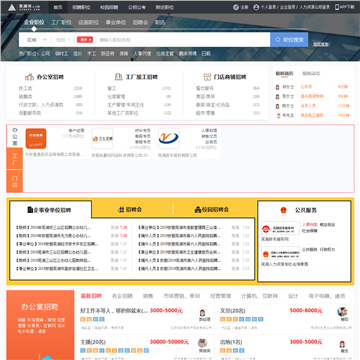Open 公招公考 in the top navigation
The height and width of the screenshot is (360, 360).
(x=137, y=7)
